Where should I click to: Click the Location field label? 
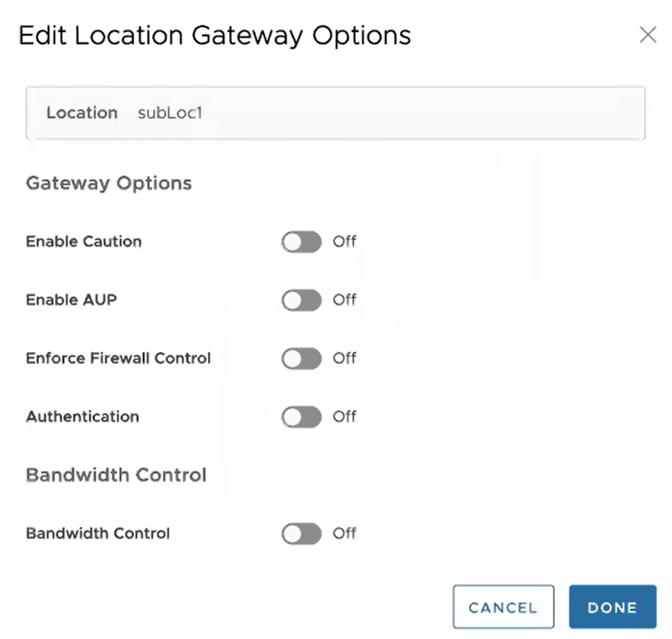(x=82, y=113)
